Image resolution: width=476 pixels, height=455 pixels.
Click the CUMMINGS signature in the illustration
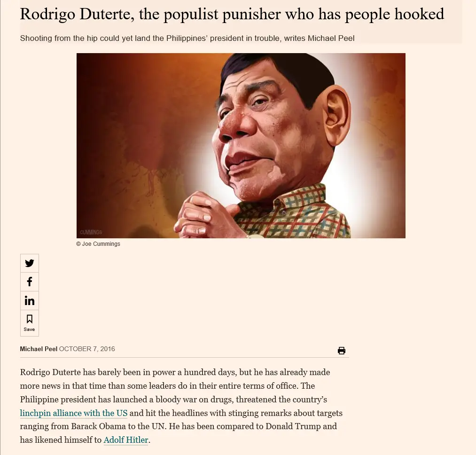click(91, 232)
